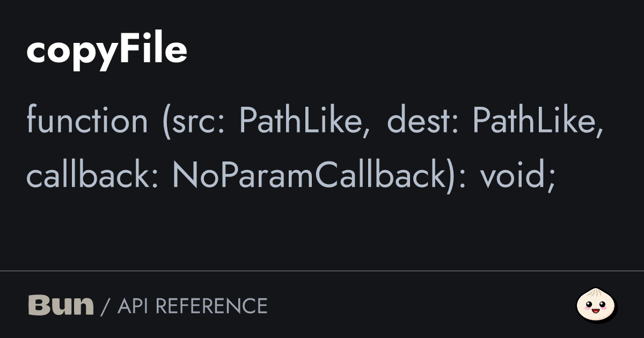The image size is (644, 338).
Task: Click the horizontal divider line above the footer
Action: point(322,271)
